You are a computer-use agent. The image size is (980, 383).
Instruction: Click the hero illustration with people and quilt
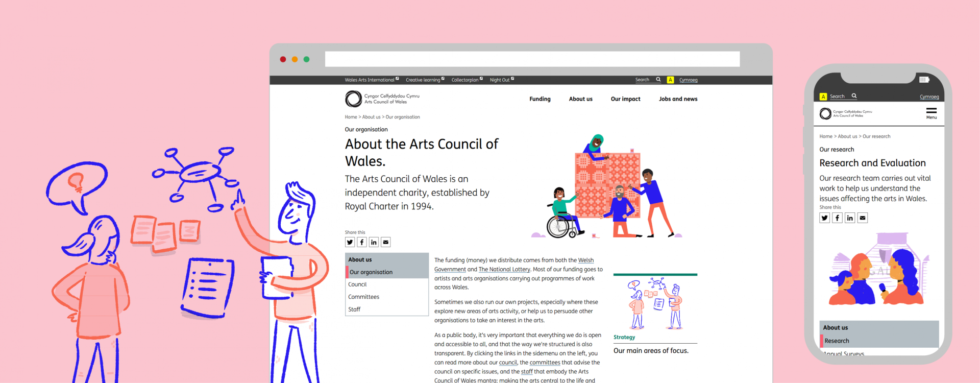click(x=606, y=186)
